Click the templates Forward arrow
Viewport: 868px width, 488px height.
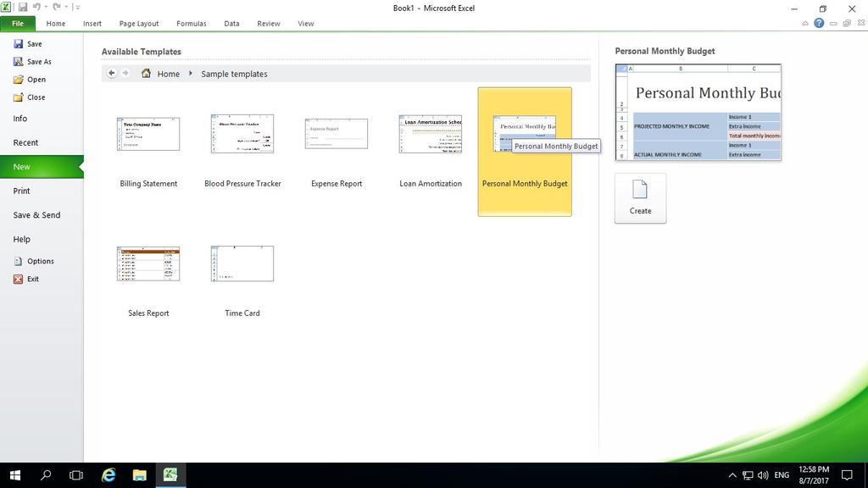pos(125,73)
